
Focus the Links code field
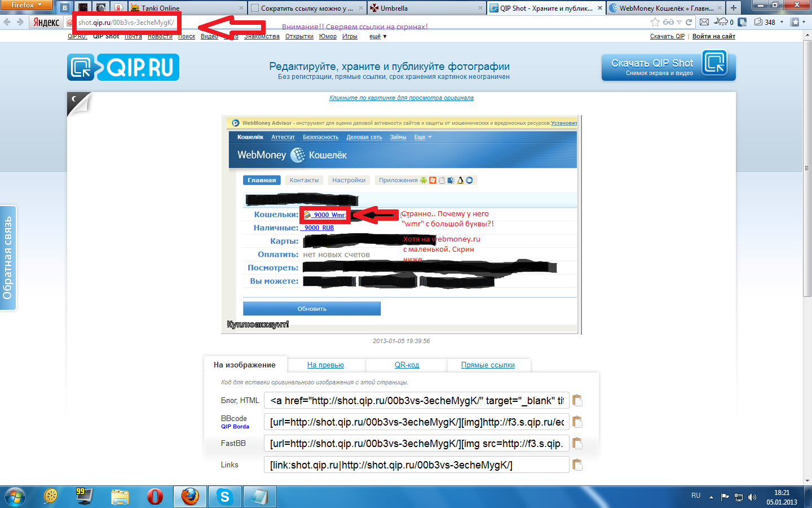(417, 465)
